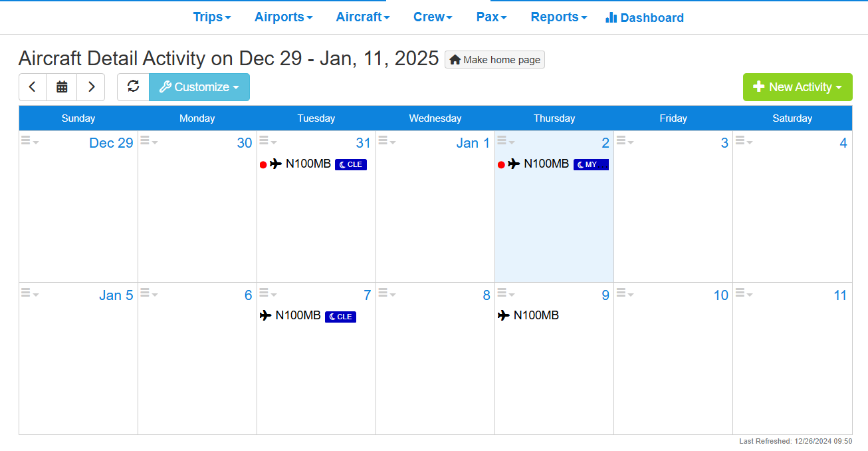Image resolution: width=868 pixels, height=451 pixels.
Task: Open day menu for Dec 29
Action: coord(29,141)
